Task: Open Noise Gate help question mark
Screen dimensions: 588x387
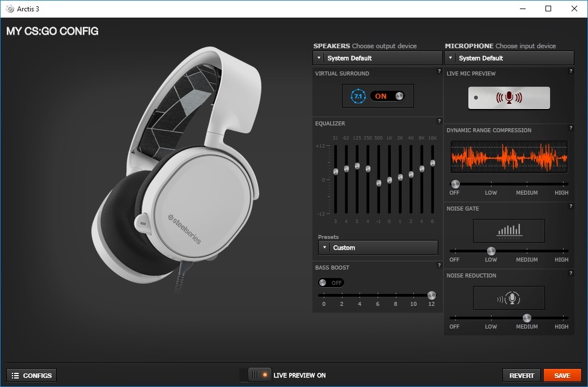Action: [571, 206]
